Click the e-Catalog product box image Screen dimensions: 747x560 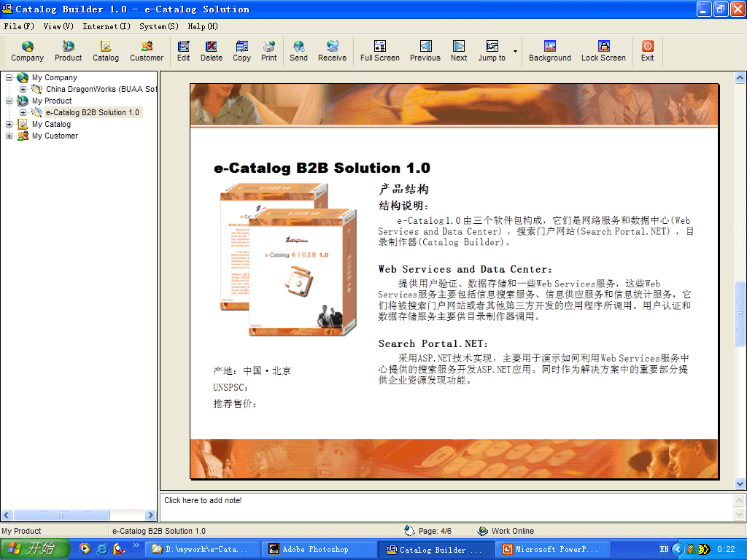[x=287, y=260]
